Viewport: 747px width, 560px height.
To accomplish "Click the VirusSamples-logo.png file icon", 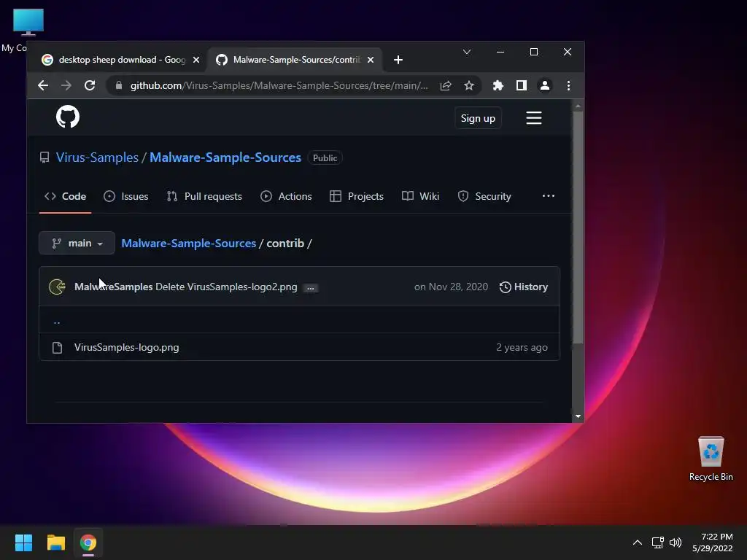I will (57, 348).
